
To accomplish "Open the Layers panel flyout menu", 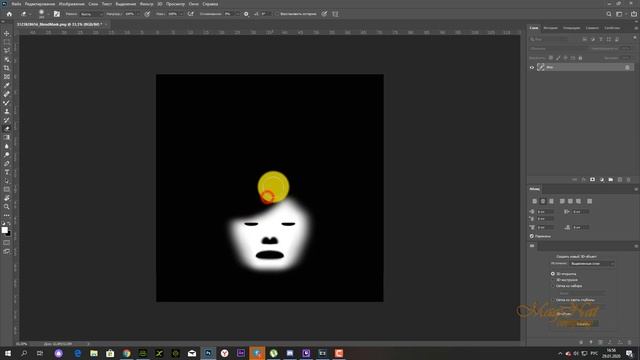I will click(636, 28).
